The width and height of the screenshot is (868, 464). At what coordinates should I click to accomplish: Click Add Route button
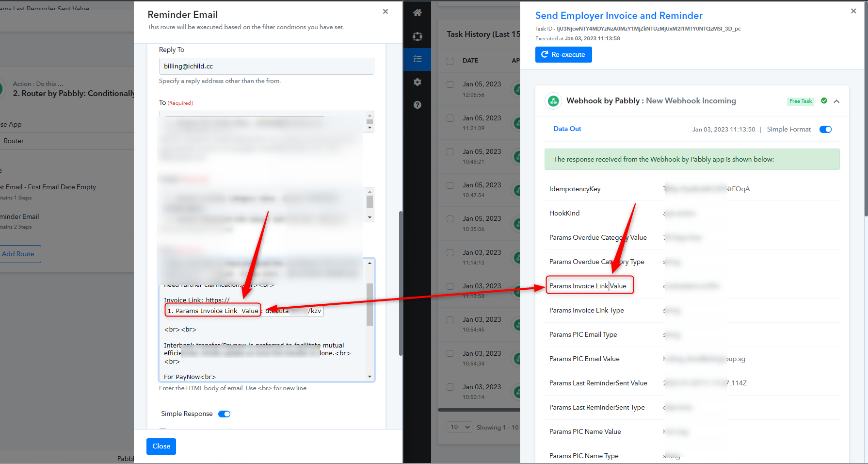(18, 254)
